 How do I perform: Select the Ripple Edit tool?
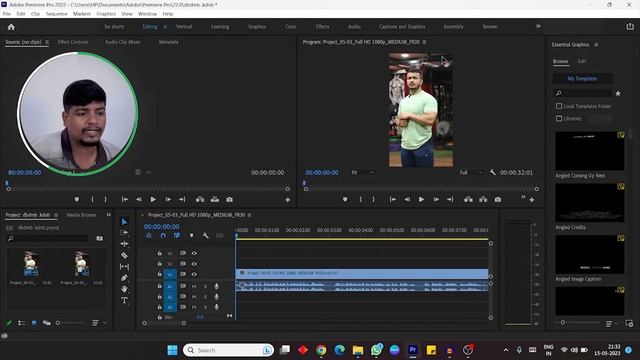click(124, 244)
